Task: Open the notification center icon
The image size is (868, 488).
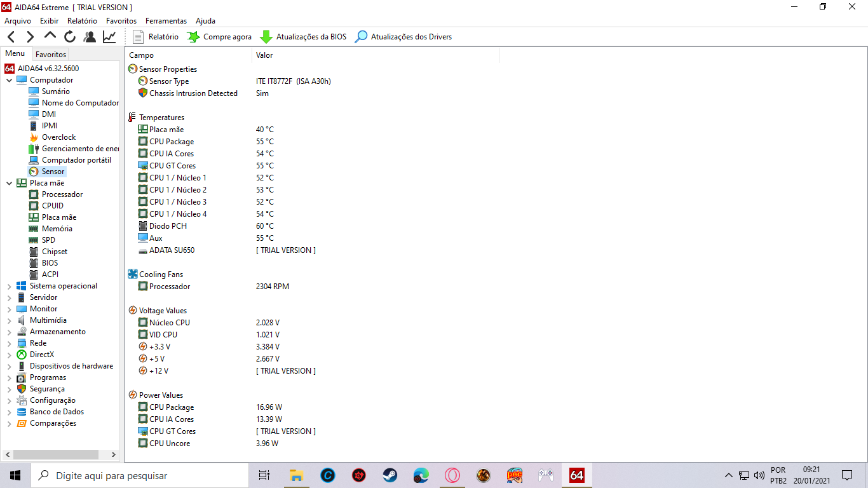Action: point(846,475)
